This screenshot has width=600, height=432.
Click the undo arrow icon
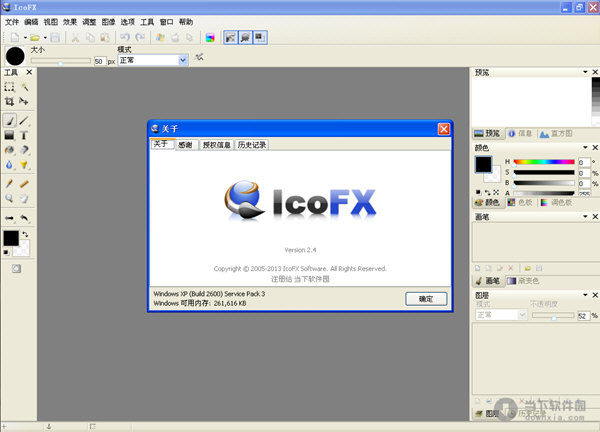(x=125, y=37)
